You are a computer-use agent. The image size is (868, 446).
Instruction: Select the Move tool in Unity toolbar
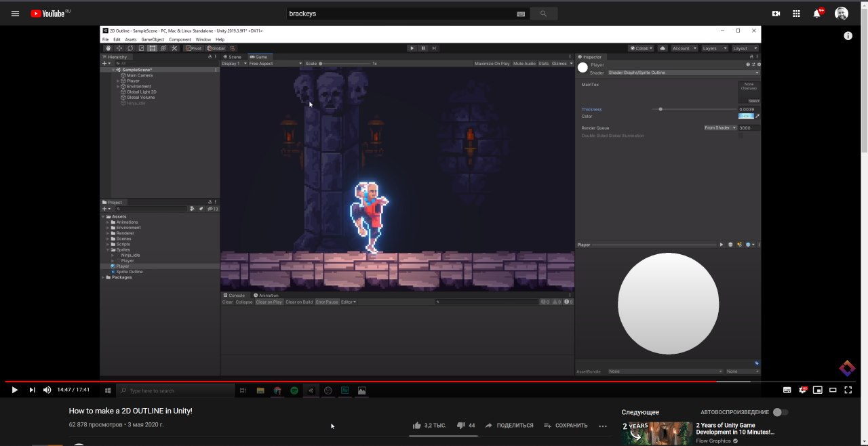[119, 48]
